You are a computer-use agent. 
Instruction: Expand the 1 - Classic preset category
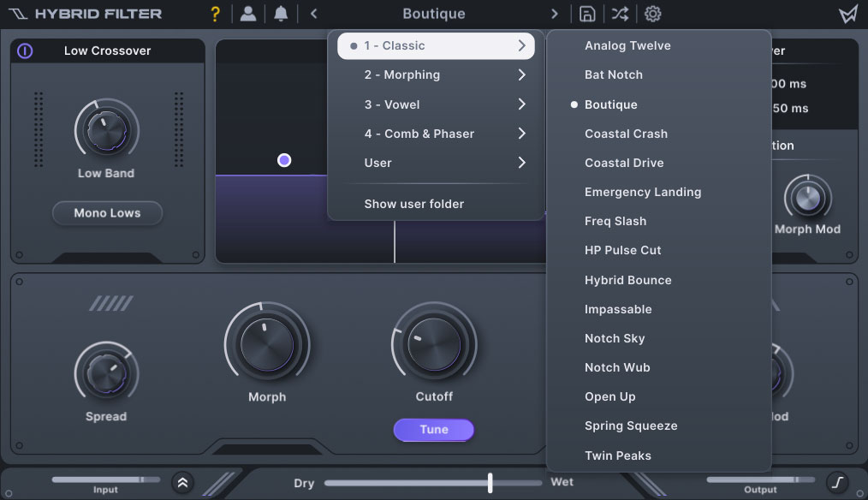[x=436, y=46]
